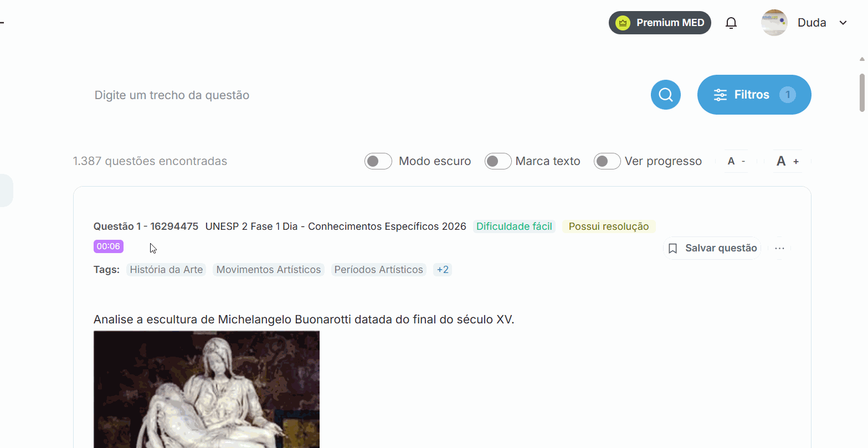Click the Dificuldade fácil badge
The image size is (868, 448).
coord(514,226)
